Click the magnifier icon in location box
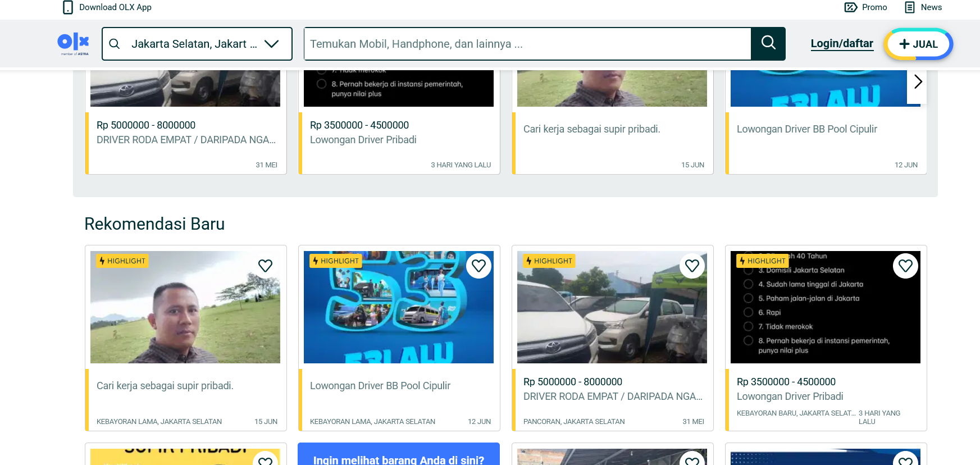The width and height of the screenshot is (980, 465). click(115, 44)
